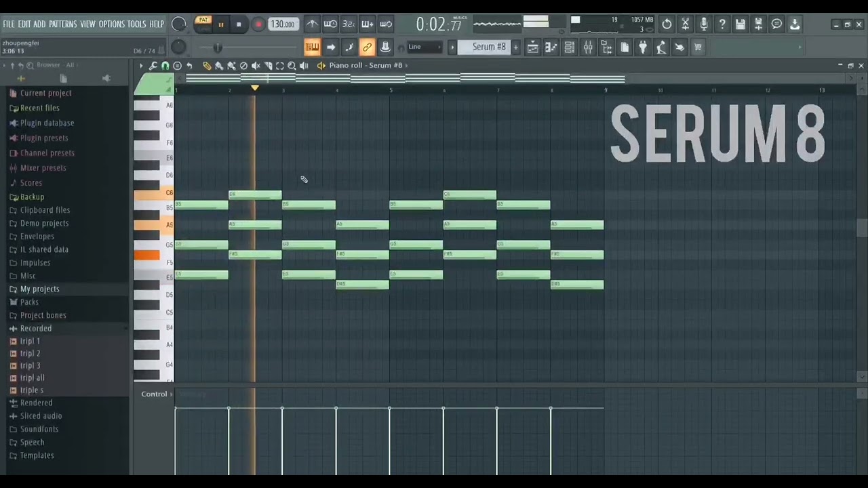Expand the Packs folder
The height and width of the screenshot is (488, 868).
coord(29,302)
